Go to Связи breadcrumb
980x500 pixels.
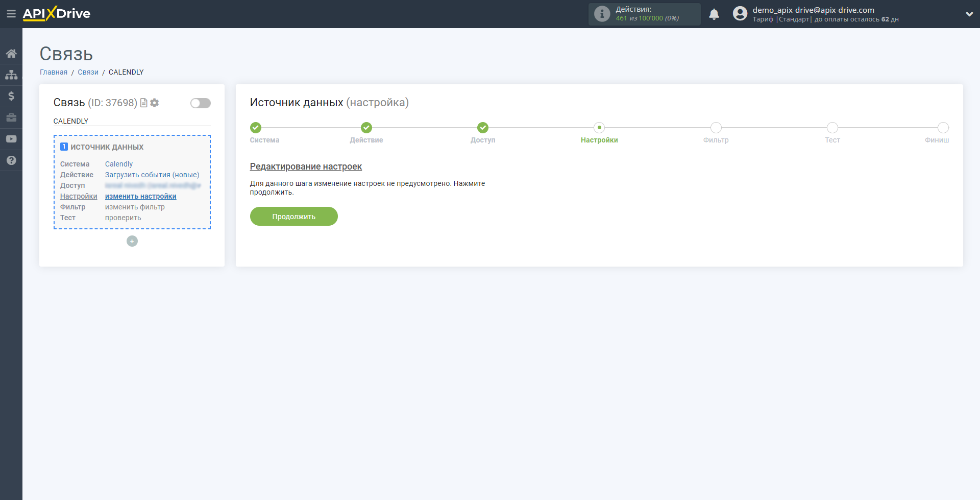tap(88, 72)
